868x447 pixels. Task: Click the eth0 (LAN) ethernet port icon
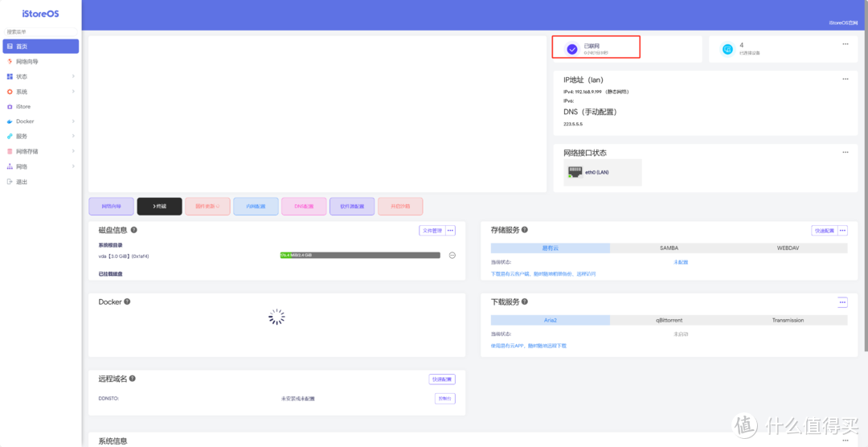point(575,172)
